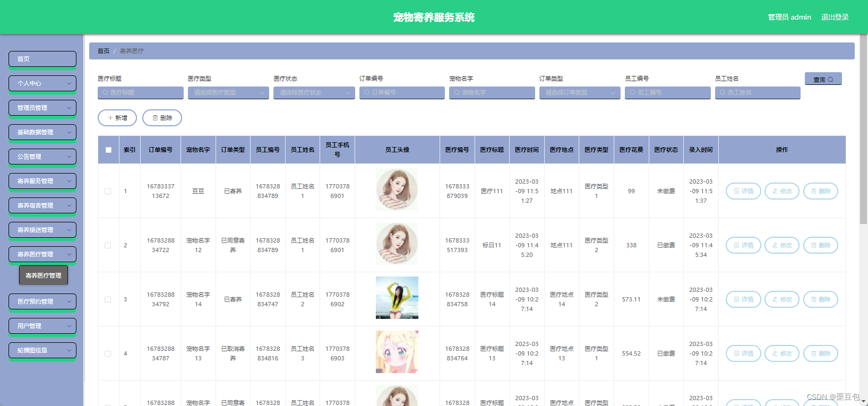Focus the 医疗标题 input field
868x406 pixels.
(x=141, y=92)
